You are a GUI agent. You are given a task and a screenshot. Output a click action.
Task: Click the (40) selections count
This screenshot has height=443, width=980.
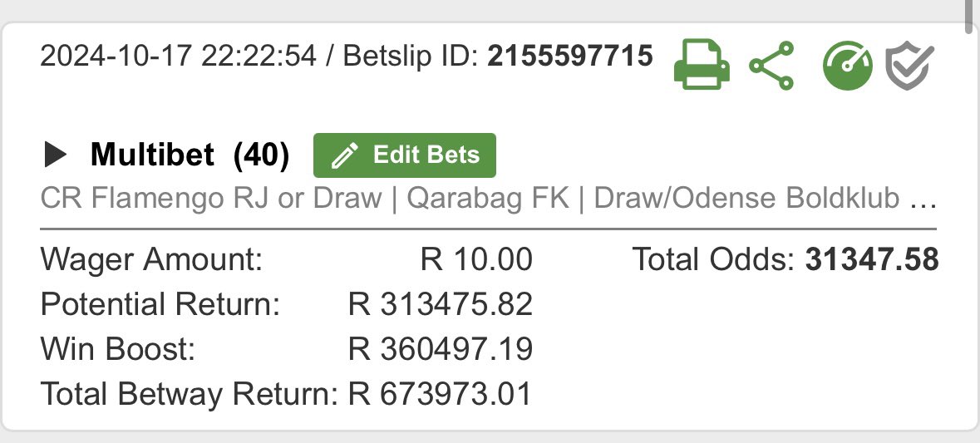point(261,155)
